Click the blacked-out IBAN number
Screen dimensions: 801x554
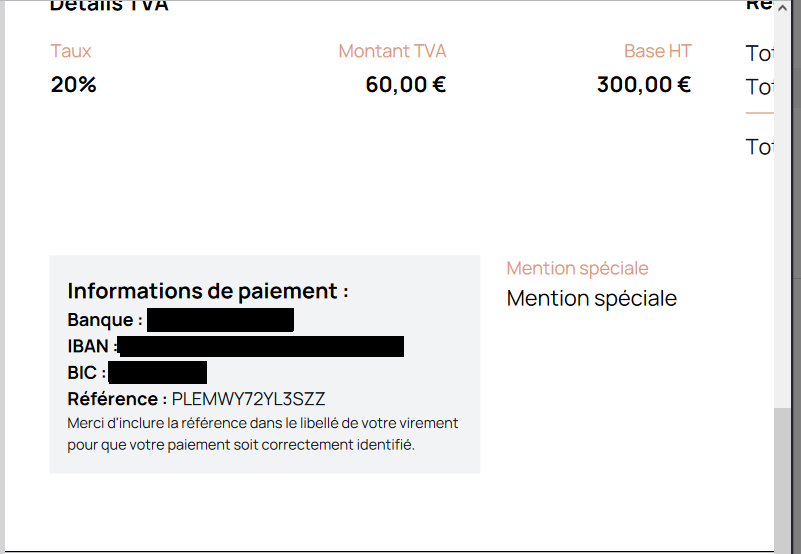pyautogui.click(x=261, y=347)
